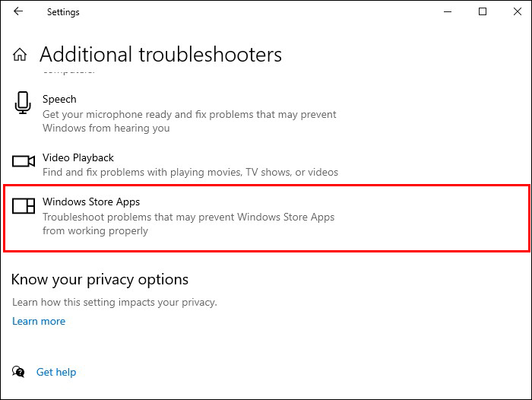Maximize the Settings window

click(483, 12)
